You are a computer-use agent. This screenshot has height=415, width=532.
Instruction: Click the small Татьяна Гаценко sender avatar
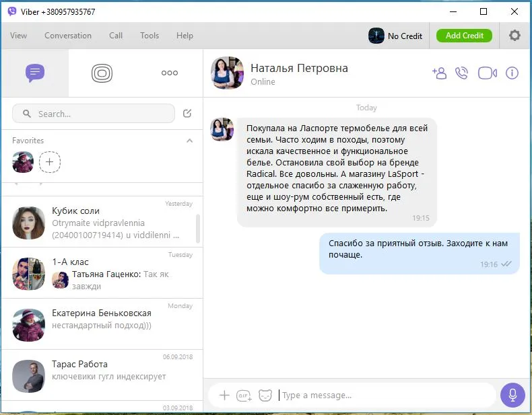coord(61,280)
